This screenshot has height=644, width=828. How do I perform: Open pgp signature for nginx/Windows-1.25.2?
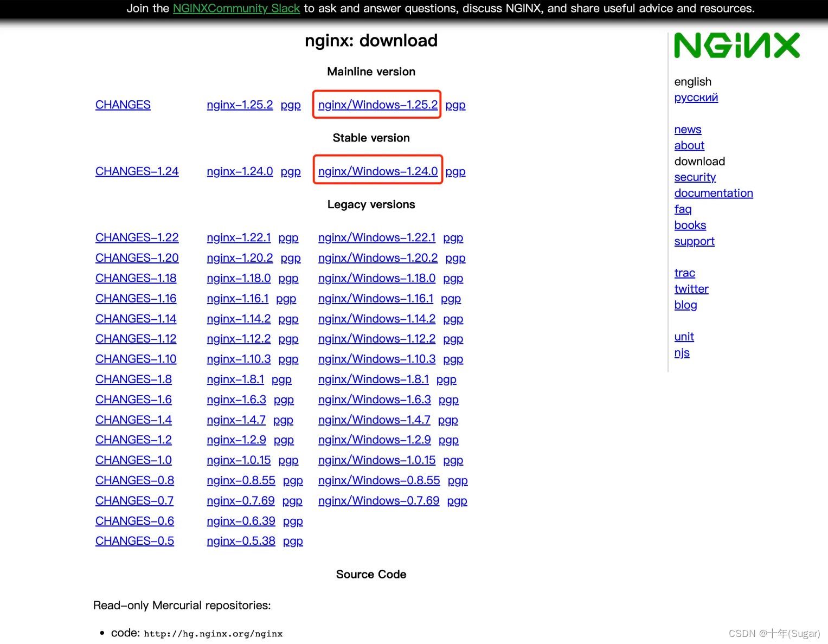(x=455, y=105)
